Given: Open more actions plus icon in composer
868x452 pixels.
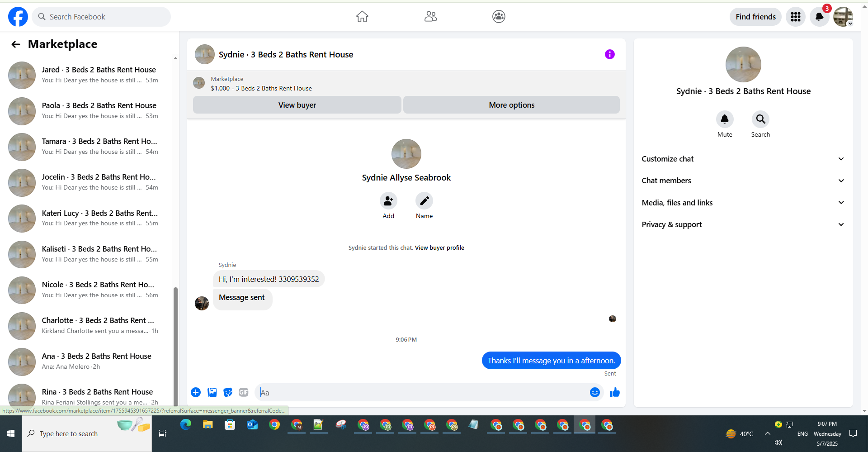Looking at the screenshot, I should [x=196, y=392].
